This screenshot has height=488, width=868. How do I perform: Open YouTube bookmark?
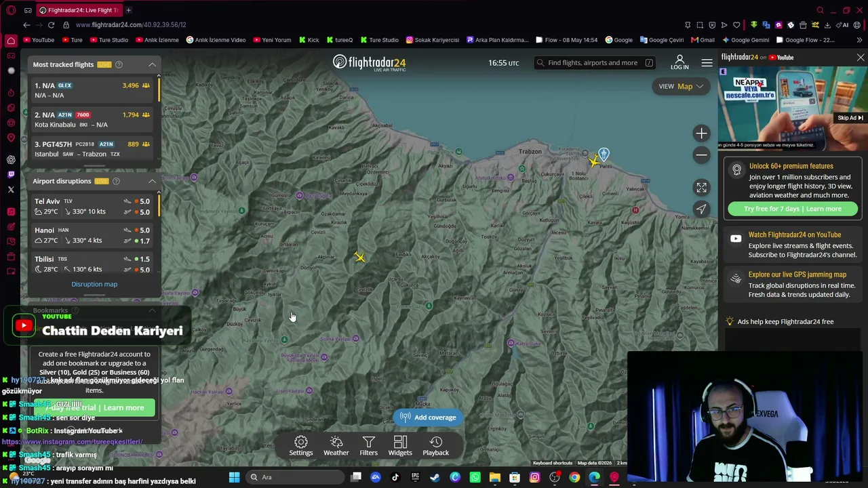(39, 40)
